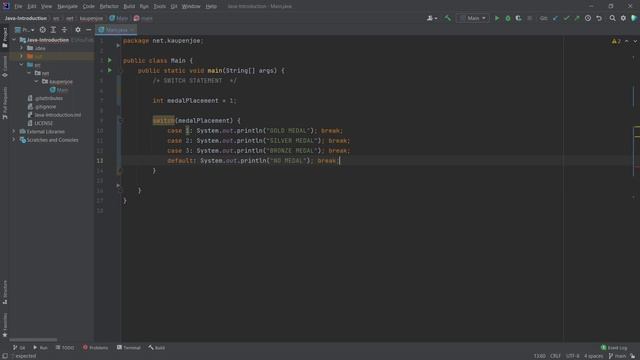Collapse the Java-Introduction project root
The image size is (640, 360).
(14, 40)
